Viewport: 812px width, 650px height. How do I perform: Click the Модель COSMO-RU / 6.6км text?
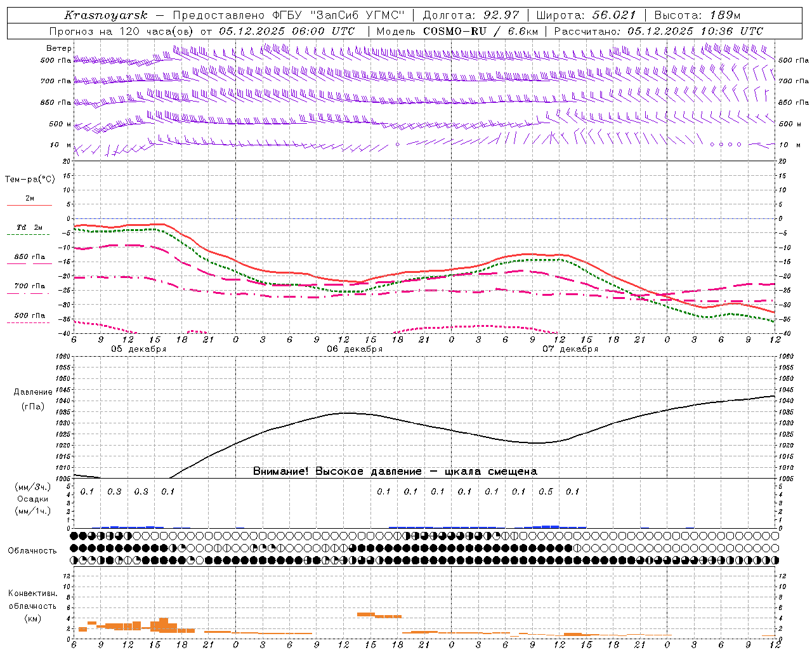457,31
